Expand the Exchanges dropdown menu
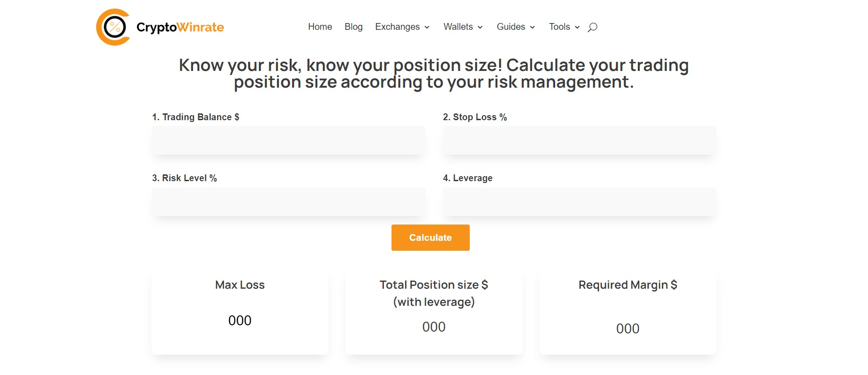This screenshot has width=868, height=375. tap(402, 27)
